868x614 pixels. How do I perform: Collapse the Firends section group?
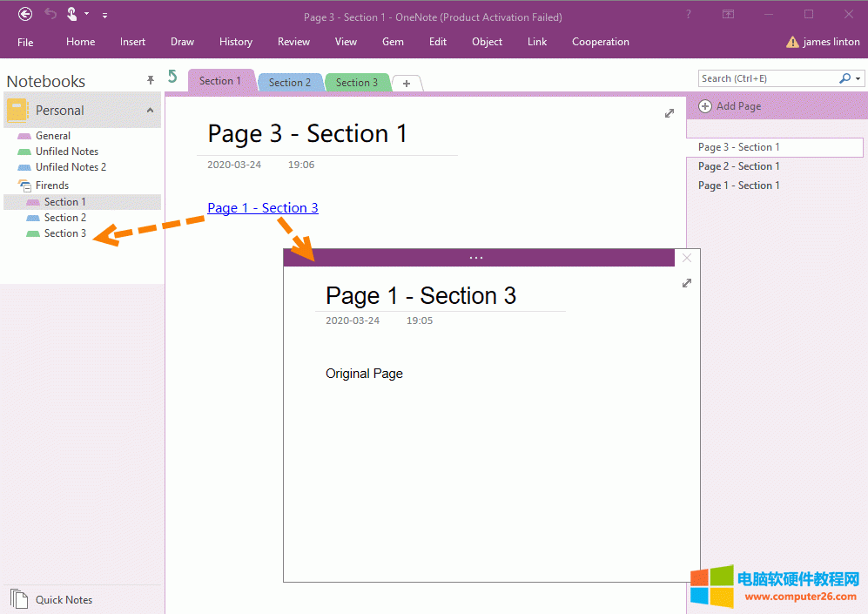click(x=24, y=186)
